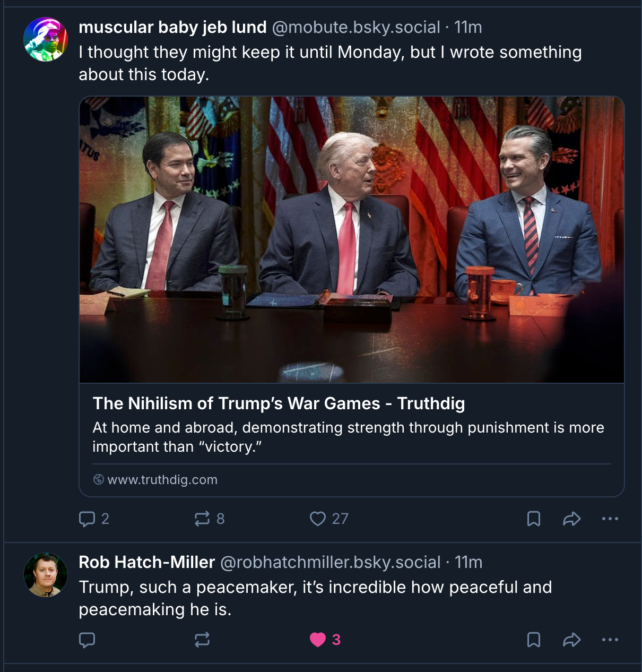View Rob Hatch-Miller's profile picture
Image resolution: width=642 pixels, height=672 pixels.
46,575
